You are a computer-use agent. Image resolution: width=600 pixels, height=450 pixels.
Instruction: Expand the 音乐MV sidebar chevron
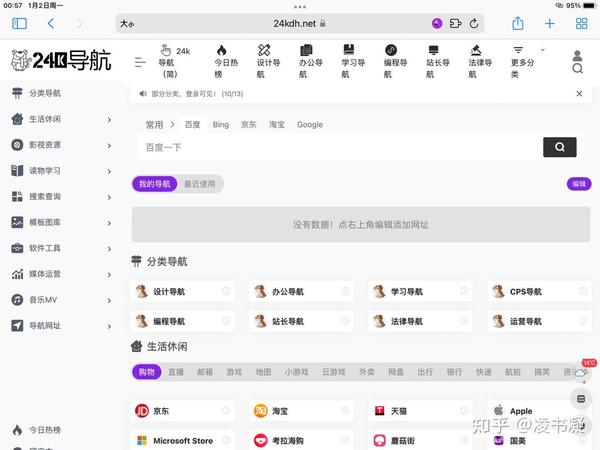click(109, 300)
